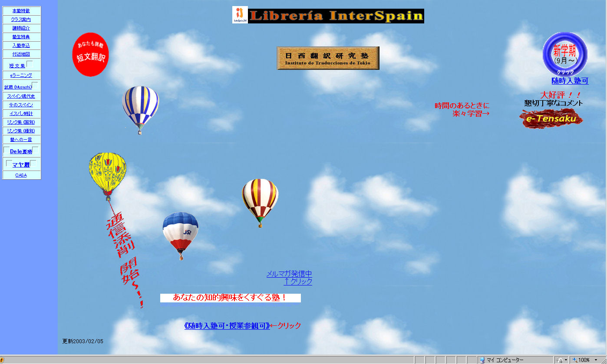This screenshot has height=364, width=607.
Task: Open 付近地図 in the sidebar menu
Action: pyautogui.click(x=21, y=54)
